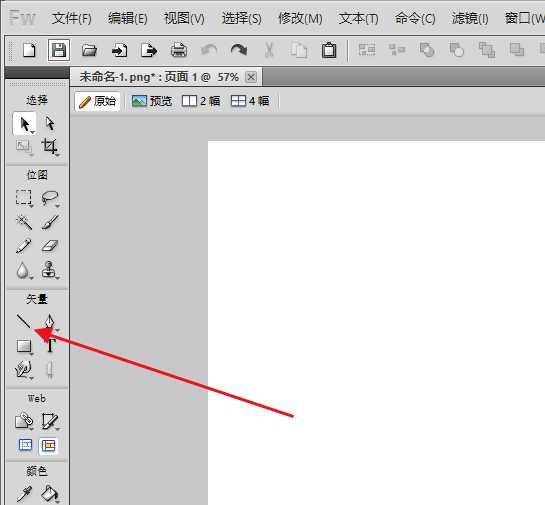This screenshot has width=545, height=505.
Task: Toggle show slices and hotspots
Action: point(49,446)
